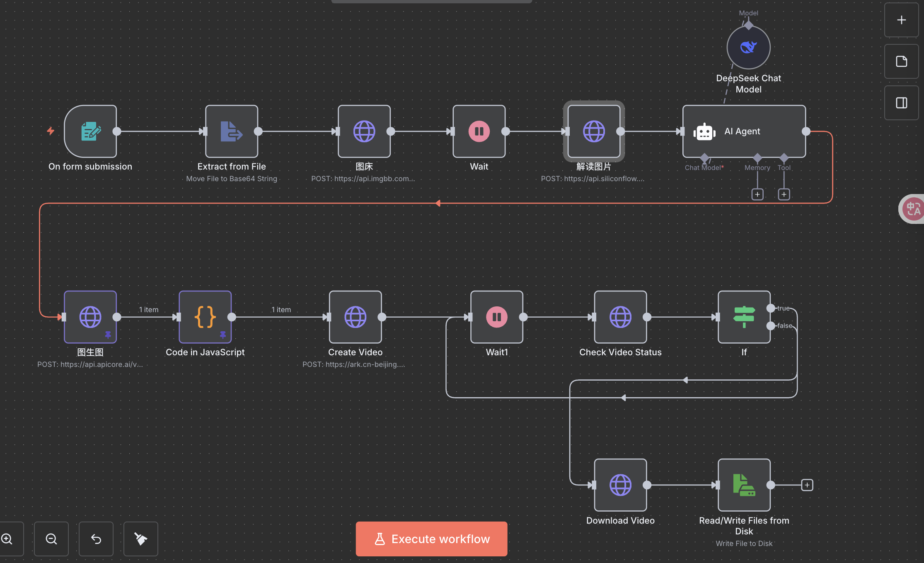Click the Wait1 pause node
Screen dimensions: 924x563
pos(496,317)
